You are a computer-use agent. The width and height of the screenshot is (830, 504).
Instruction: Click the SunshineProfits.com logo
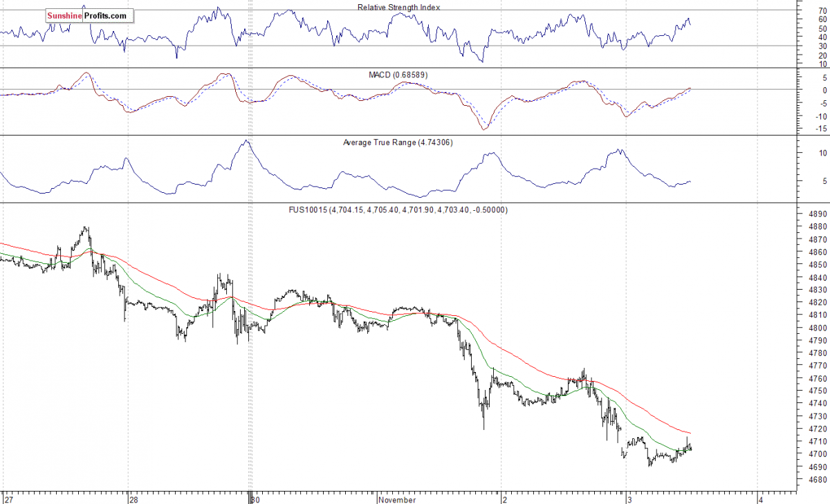[89, 15]
